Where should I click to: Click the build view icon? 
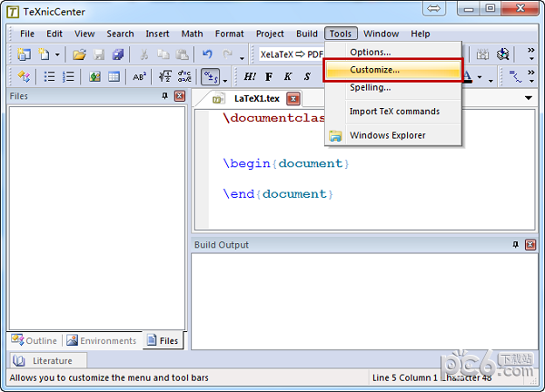coord(482,54)
